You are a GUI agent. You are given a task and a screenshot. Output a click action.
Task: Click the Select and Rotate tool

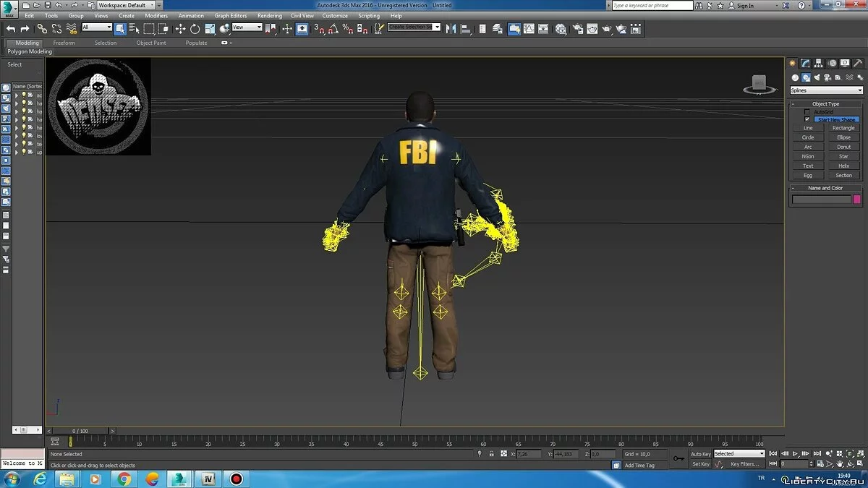click(x=195, y=29)
